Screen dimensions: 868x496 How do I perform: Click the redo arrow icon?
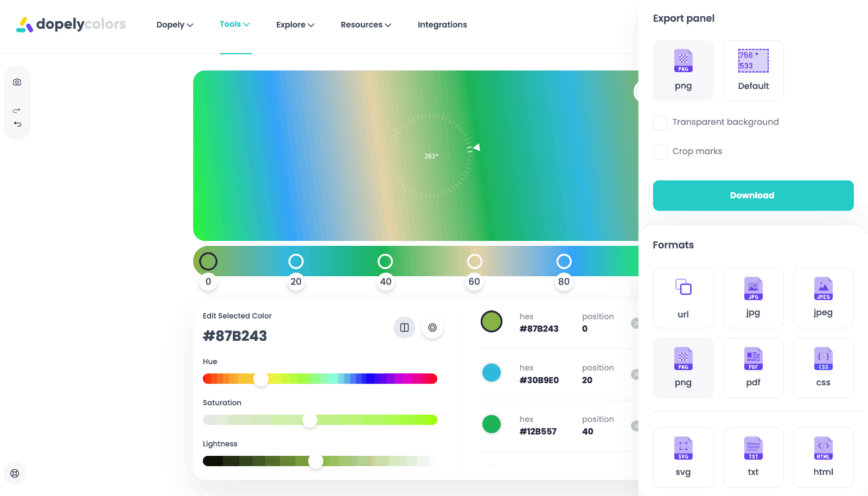pos(17,111)
